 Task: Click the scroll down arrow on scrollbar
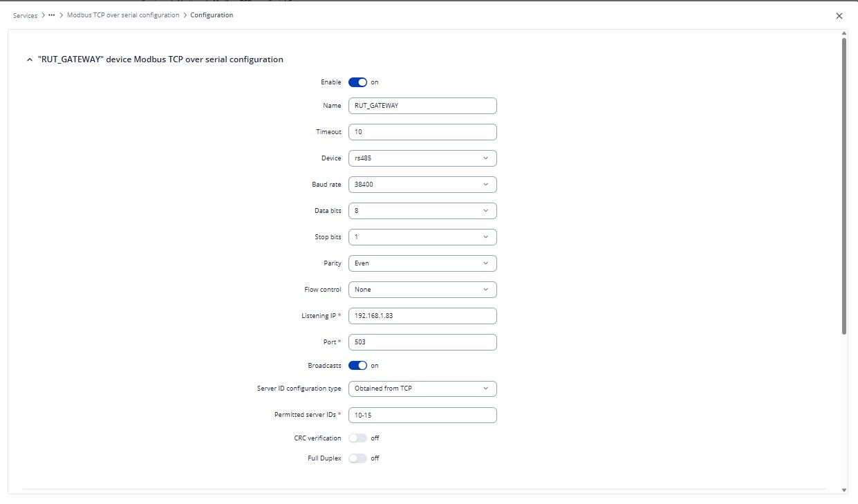pos(844,489)
